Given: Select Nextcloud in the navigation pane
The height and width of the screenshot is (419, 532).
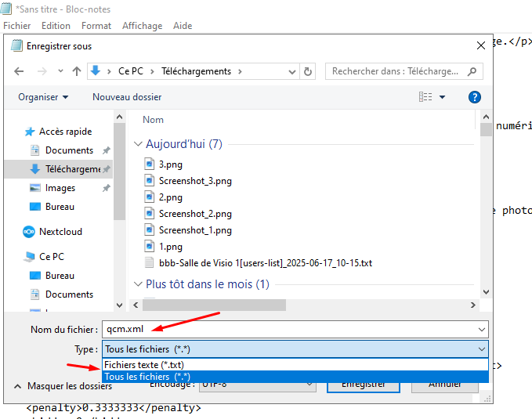Looking at the screenshot, I should coord(60,232).
